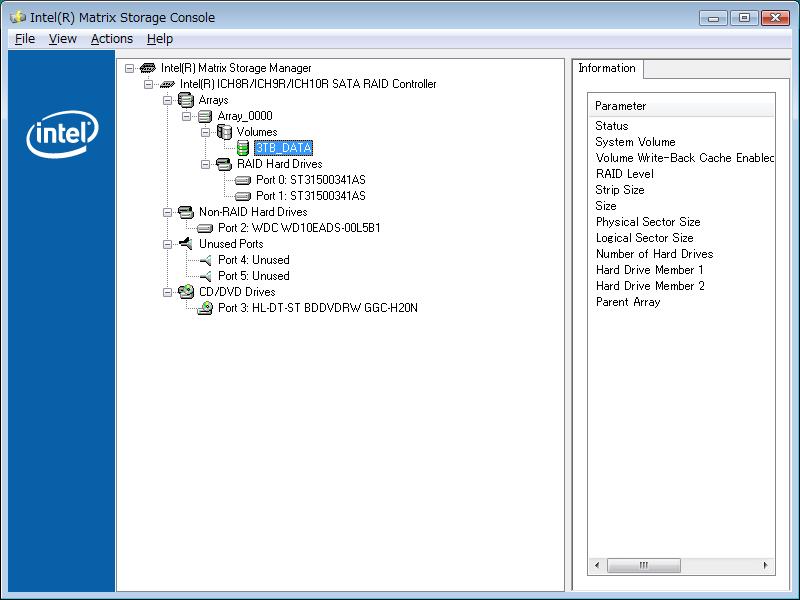
Task: Collapse the Arrays node
Action: (x=167, y=101)
